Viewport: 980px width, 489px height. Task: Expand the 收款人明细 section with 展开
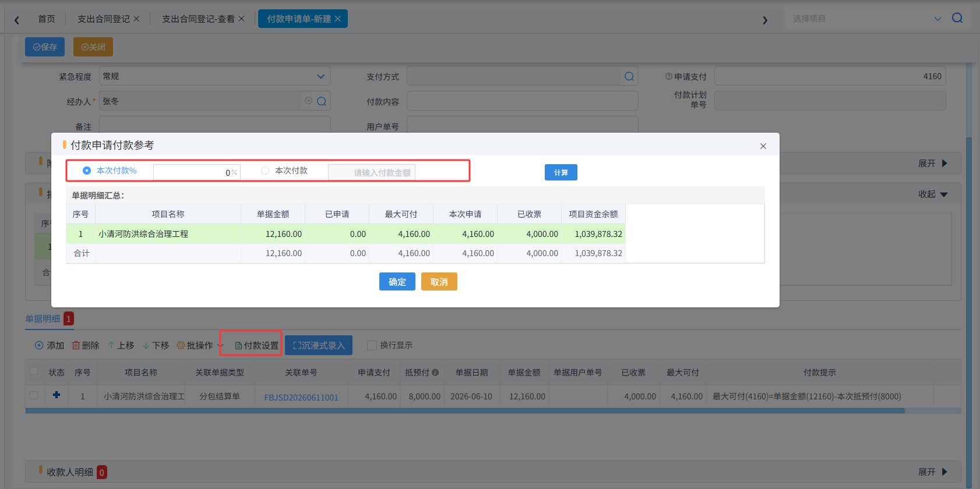coord(933,472)
